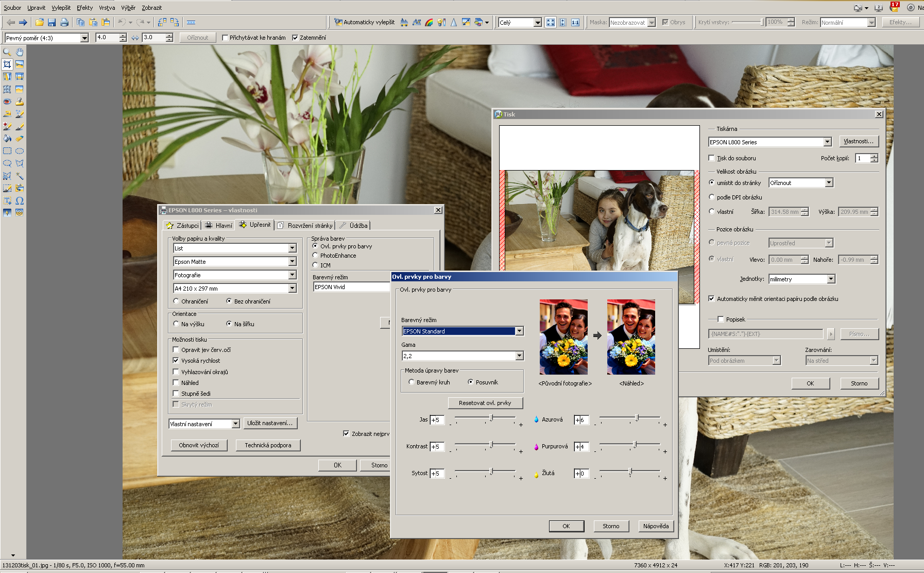
Task: Select the Omega symbol insert tool
Action: coord(20,200)
